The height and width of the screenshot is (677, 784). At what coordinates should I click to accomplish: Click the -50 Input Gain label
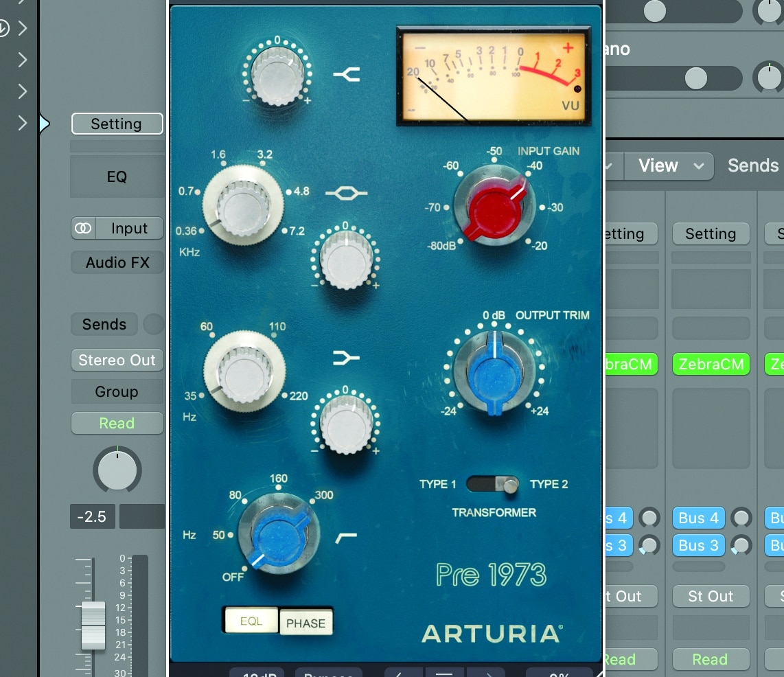pos(494,151)
